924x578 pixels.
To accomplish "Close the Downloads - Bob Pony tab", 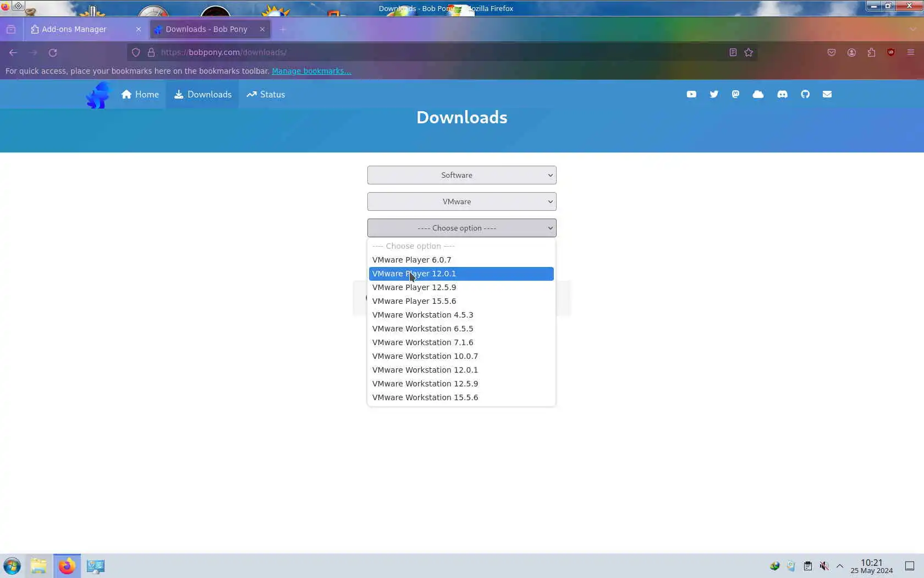I will [262, 29].
